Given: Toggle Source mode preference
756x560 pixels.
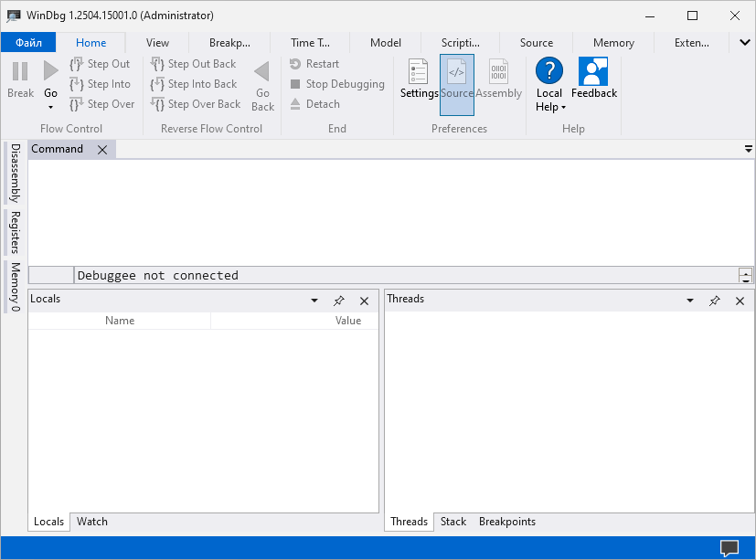Looking at the screenshot, I should [456, 85].
